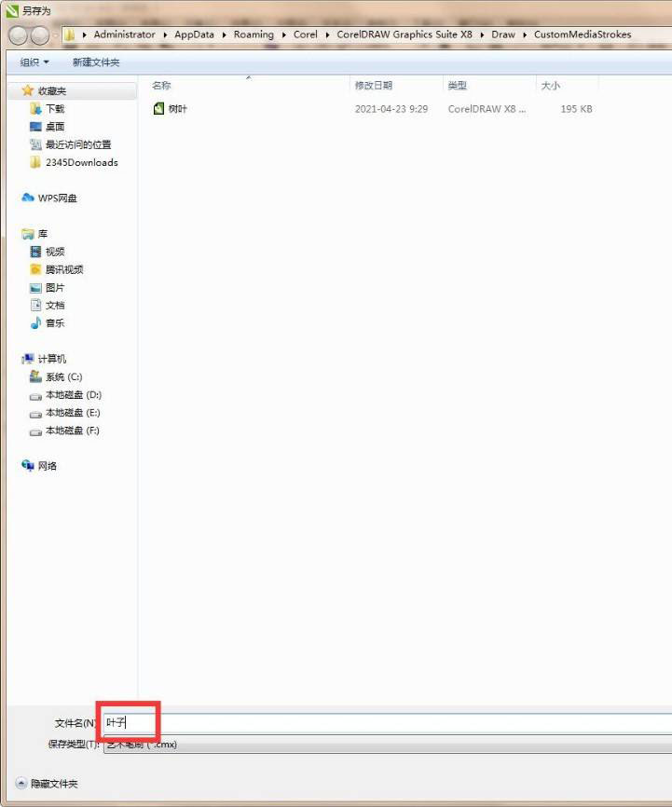Select 系统 (C:) drive
The height and width of the screenshot is (807, 672).
tap(63, 377)
